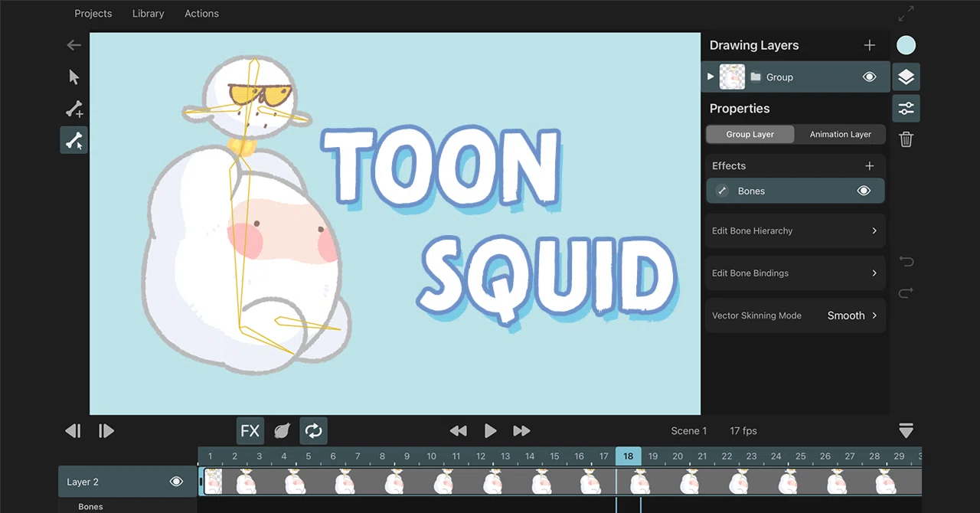Select Layer 2 in the timeline
The width and height of the screenshot is (980, 513).
point(128,482)
